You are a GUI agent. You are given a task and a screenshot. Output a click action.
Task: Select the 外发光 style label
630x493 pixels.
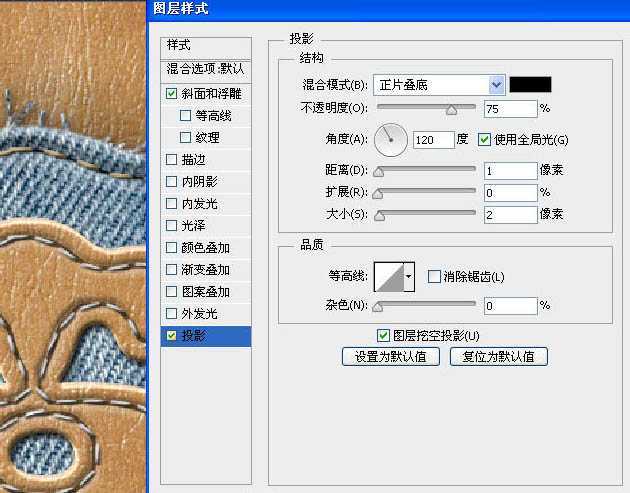pos(199,313)
